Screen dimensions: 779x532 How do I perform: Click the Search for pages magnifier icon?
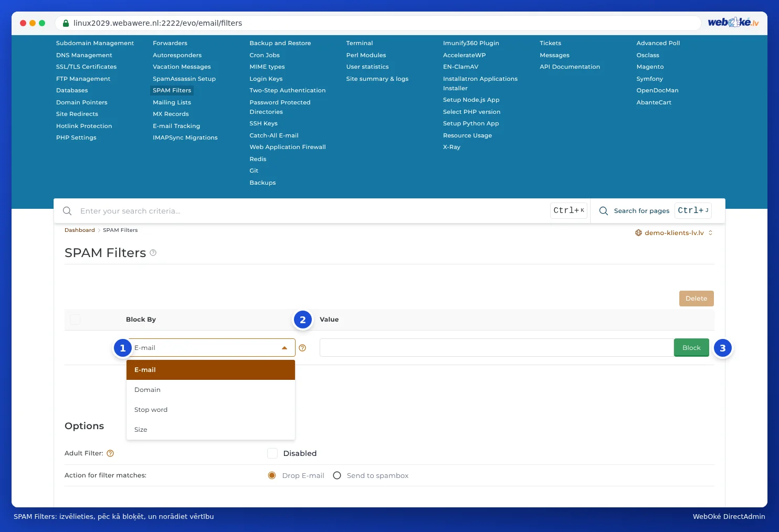coord(604,211)
